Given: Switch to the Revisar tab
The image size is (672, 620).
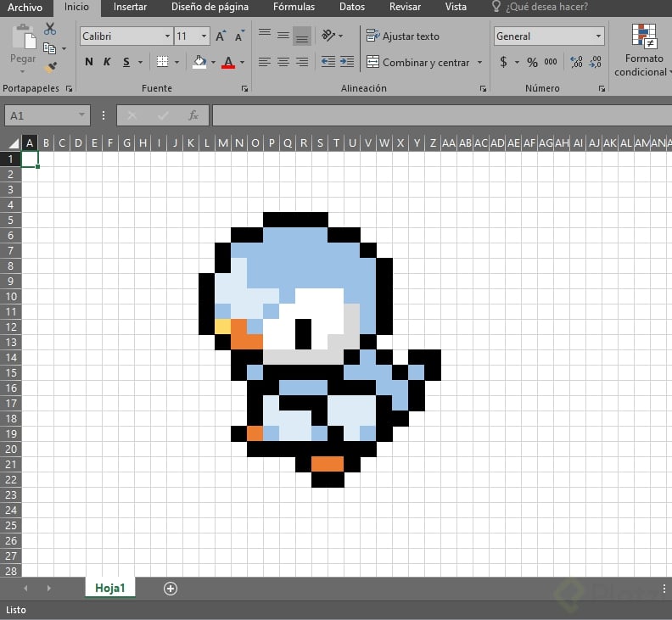Looking at the screenshot, I should click(x=405, y=7).
